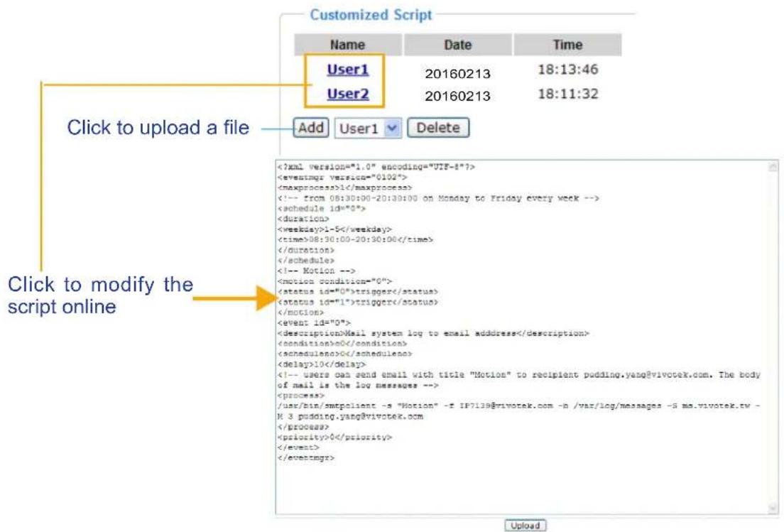Open the User2 script link

(x=347, y=94)
